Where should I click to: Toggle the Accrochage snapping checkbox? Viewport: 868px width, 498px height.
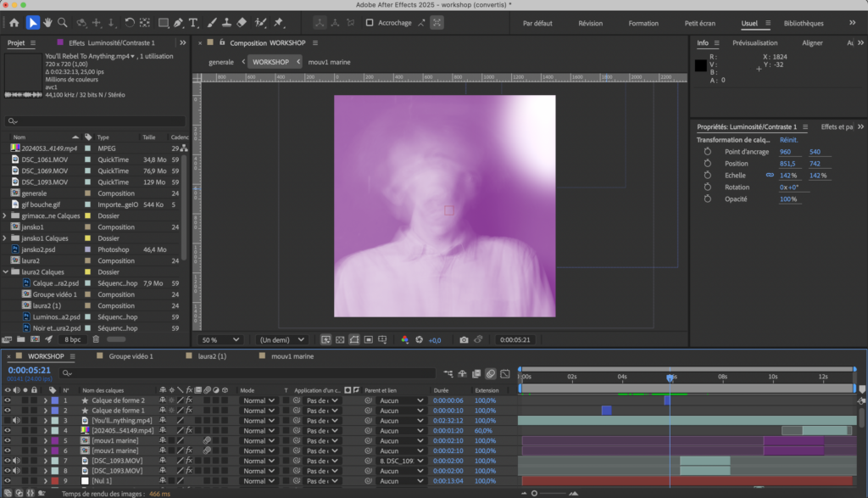pyautogui.click(x=370, y=23)
